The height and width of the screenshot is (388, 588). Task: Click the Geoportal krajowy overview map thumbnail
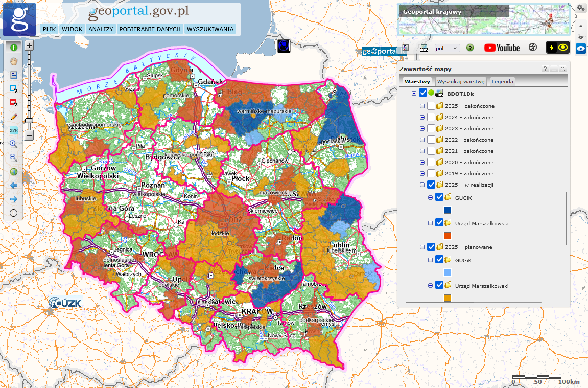coord(483,19)
